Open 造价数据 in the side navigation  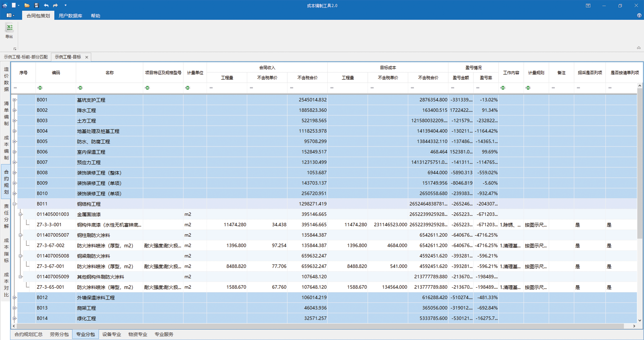[6, 79]
